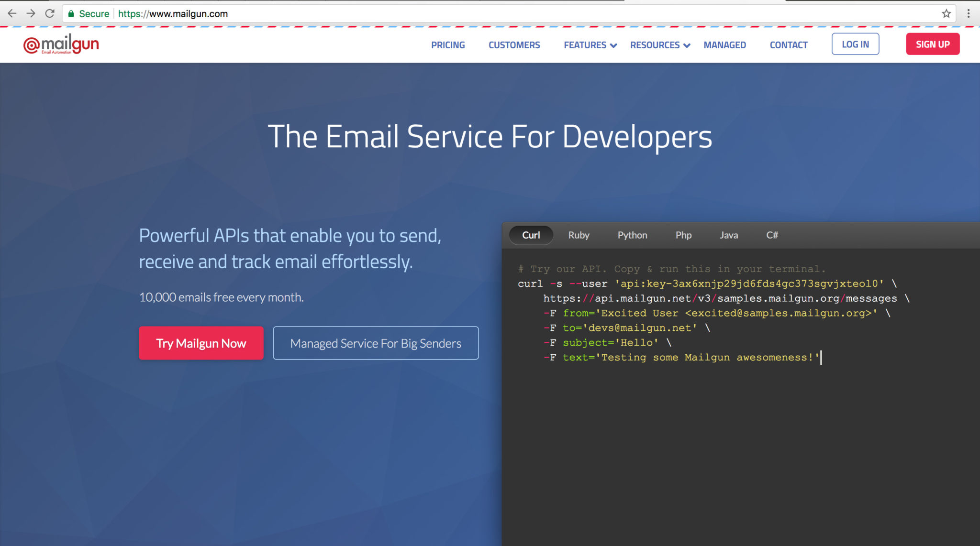Click the subject='Hello' code line

point(608,343)
